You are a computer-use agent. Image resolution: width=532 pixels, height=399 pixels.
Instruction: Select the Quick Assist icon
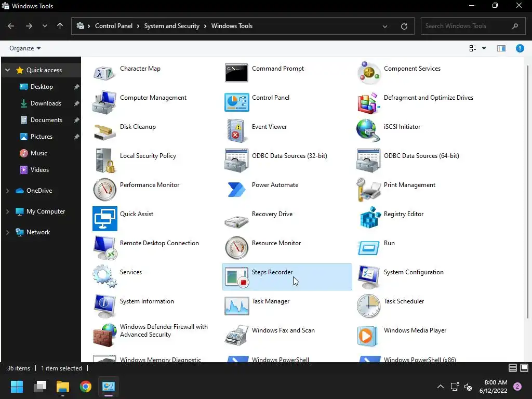(x=104, y=219)
